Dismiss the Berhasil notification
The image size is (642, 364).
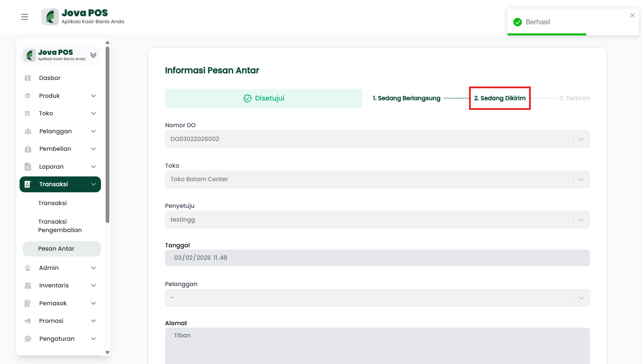[632, 15]
